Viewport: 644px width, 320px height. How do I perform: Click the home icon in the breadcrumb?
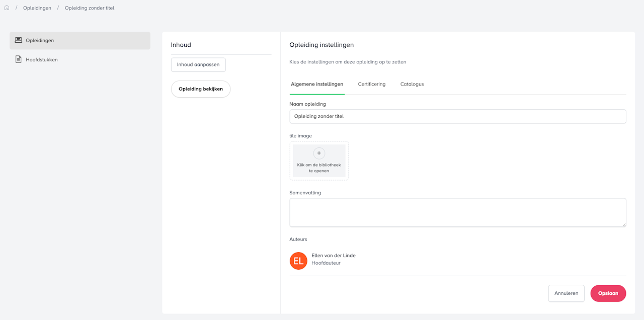[x=7, y=8]
